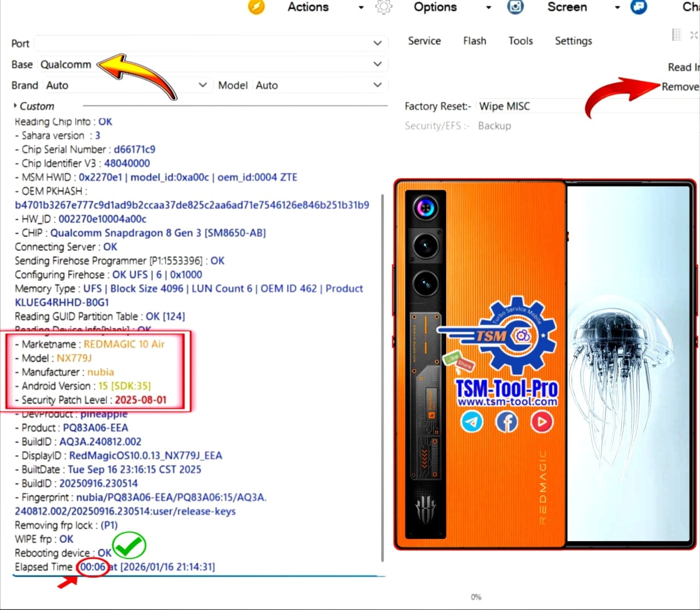Click the Chip Identifier value 48040000
Image resolution: width=700 pixels, height=610 pixels.
(x=127, y=163)
